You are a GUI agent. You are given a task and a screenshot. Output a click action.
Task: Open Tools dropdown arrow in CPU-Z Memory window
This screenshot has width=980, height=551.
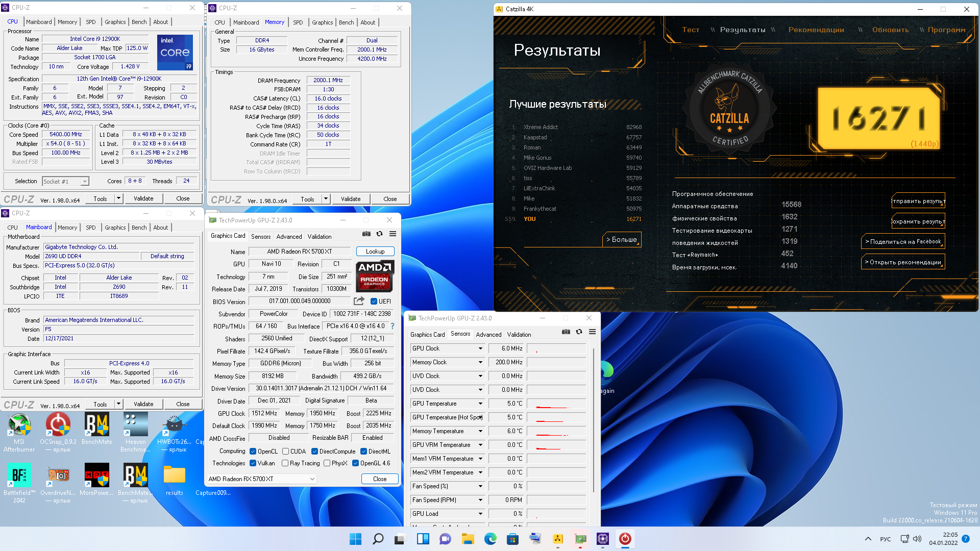coord(325,199)
